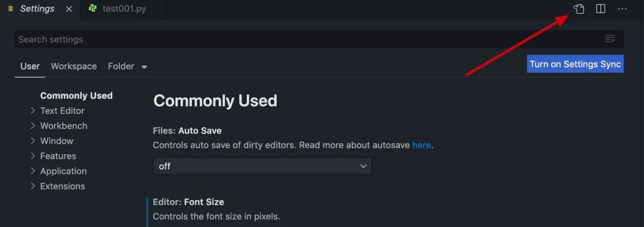Open the Auto Save off dropdown

262,166
